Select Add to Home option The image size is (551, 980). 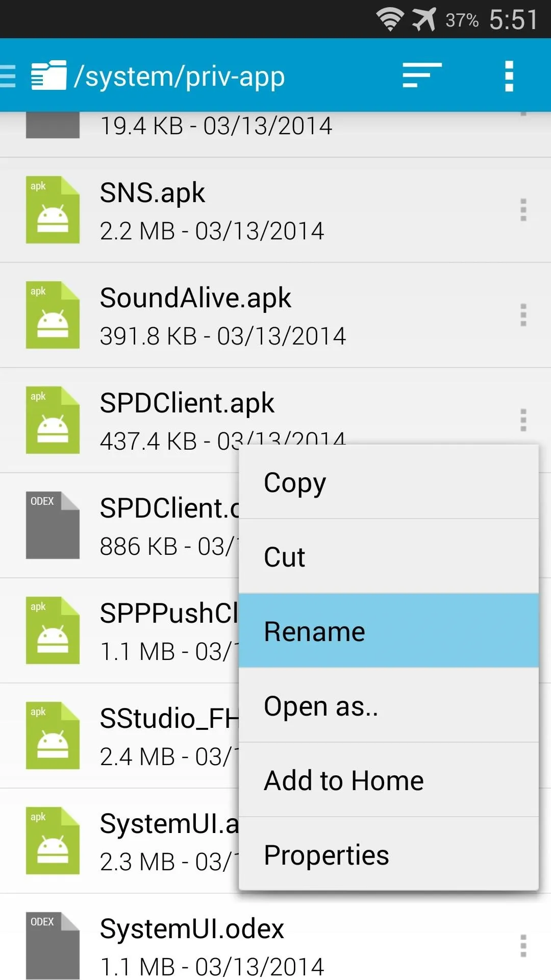tap(388, 780)
